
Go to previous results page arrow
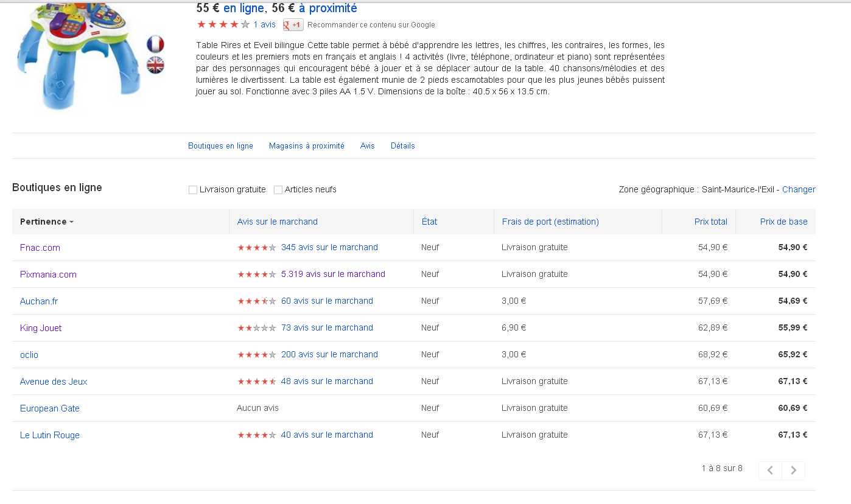click(x=770, y=471)
